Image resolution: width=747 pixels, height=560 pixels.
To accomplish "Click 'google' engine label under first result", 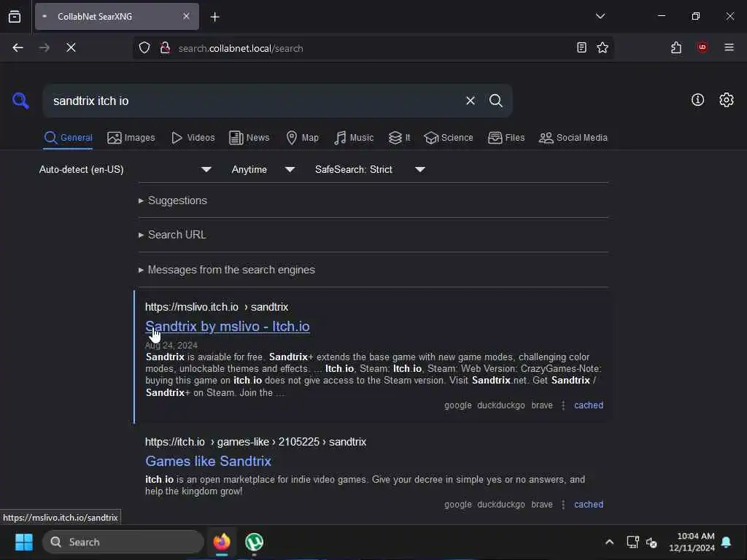I will (x=458, y=405).
